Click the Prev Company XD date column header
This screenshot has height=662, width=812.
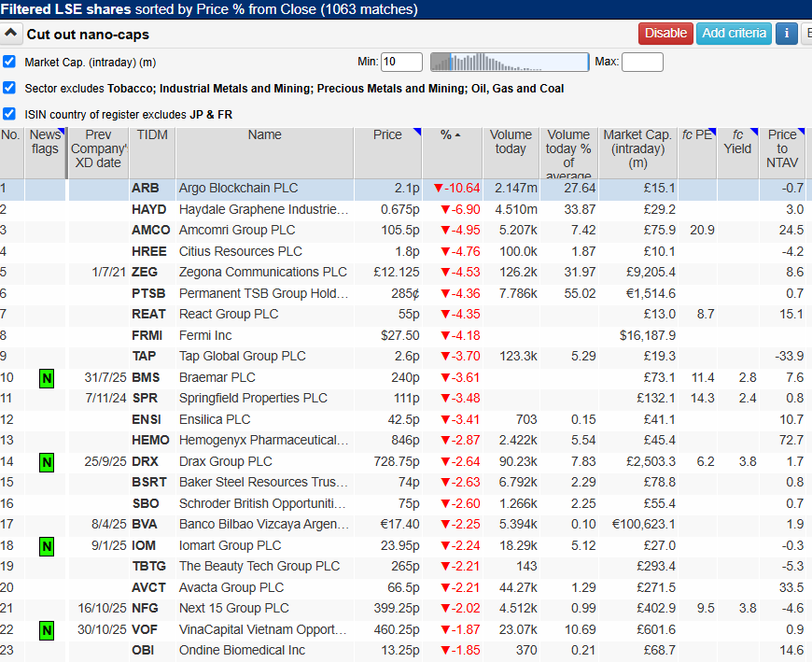coord(98,153)
